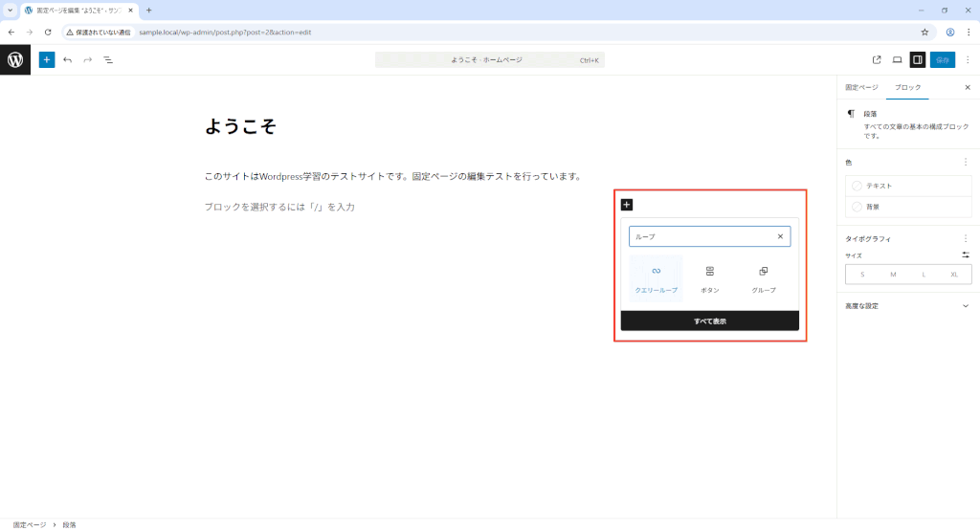Select font size L
Viewport: 980px width, 531px height.
coord(924,275)
